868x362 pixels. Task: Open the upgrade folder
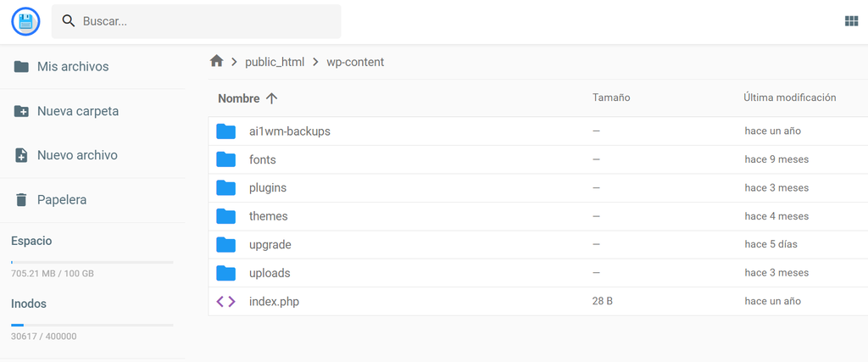[x=270, y=245]
